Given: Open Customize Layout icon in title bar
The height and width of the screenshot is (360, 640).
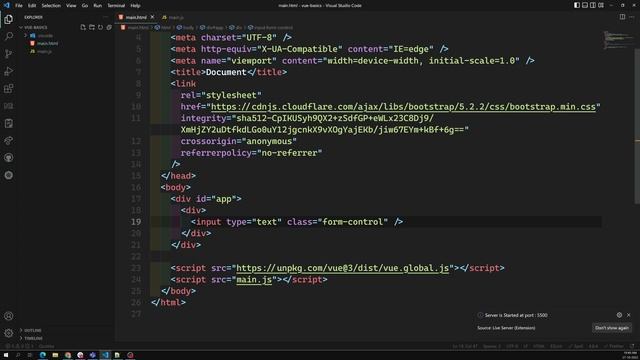Looking at the screenshot, I should pos(601,5).
